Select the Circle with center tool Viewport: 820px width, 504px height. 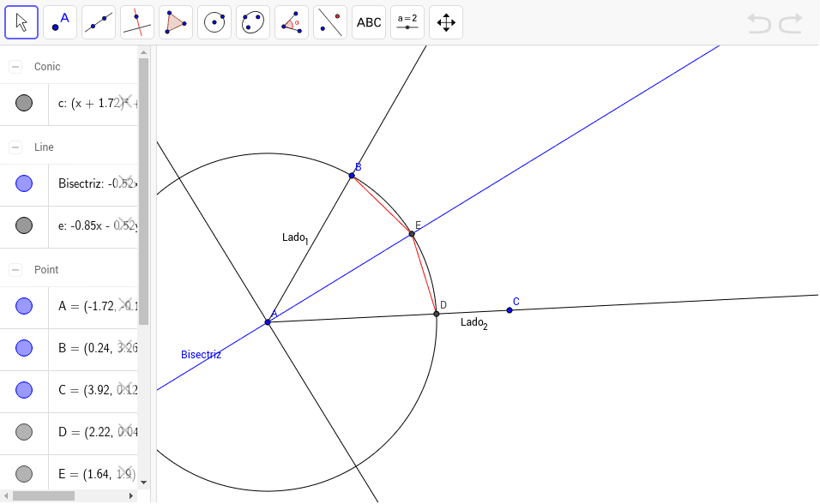[x=214, y=22]
